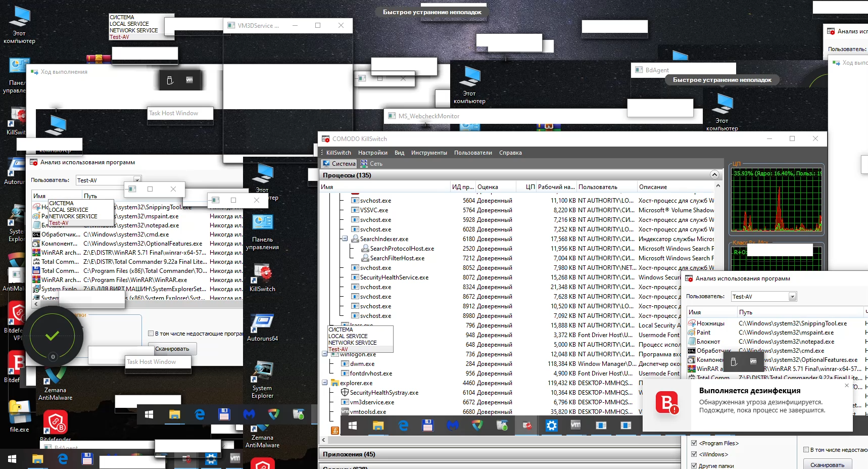Click the explorer.exe folder icon in process tree
The width and height of the screenshot is (868, 469).
pos(334,383)
